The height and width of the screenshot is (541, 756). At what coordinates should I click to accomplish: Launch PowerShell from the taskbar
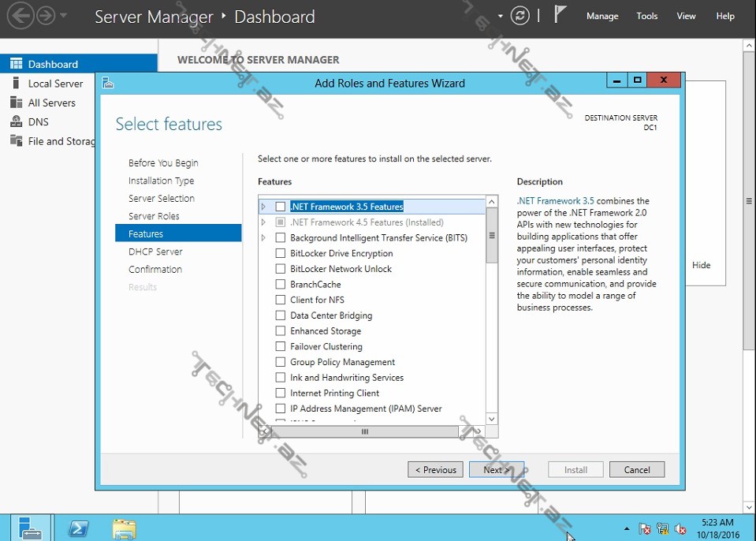[x=78, y=528]
